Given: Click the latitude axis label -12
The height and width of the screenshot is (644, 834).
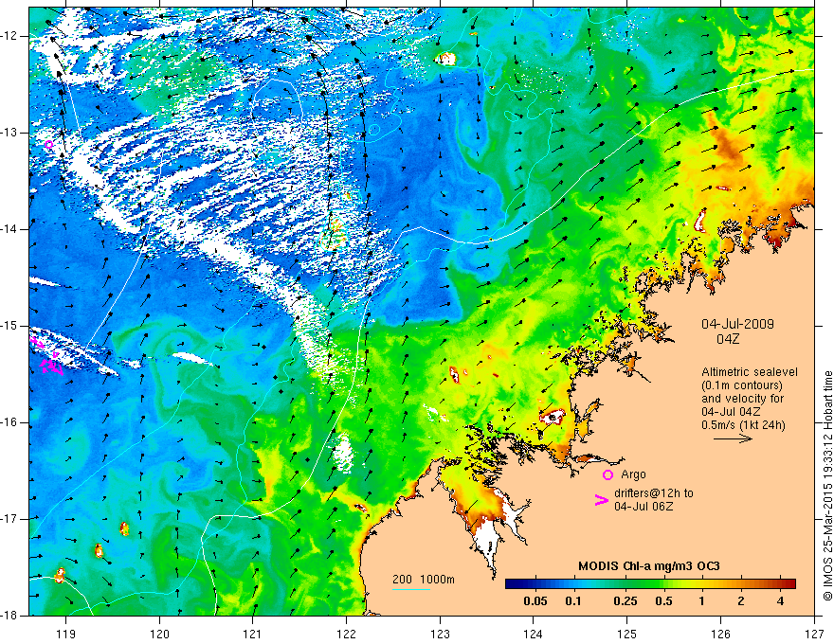Looking at the screenshot, I should [9, 36].
